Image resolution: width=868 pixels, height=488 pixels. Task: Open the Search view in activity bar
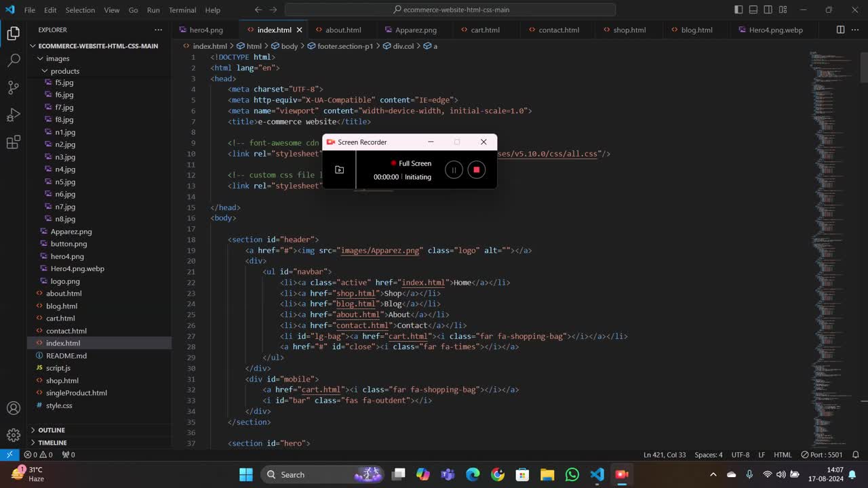point(14,60)
